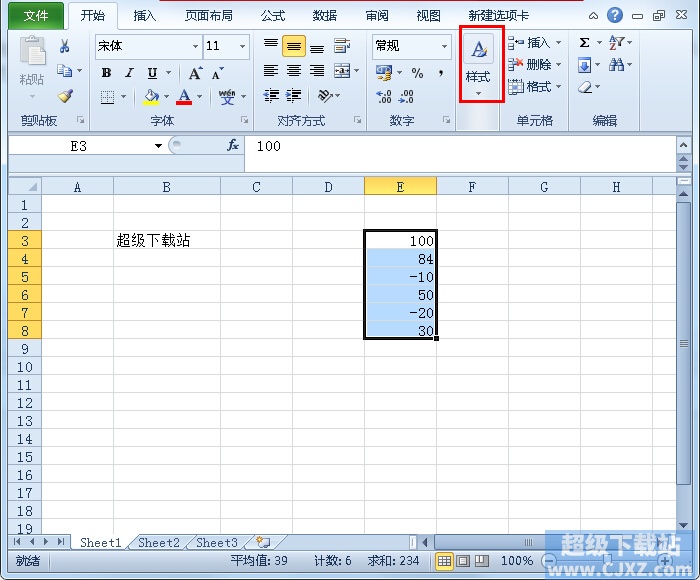
Task: Click the Fill down icon
Action: tap(584, 65)
